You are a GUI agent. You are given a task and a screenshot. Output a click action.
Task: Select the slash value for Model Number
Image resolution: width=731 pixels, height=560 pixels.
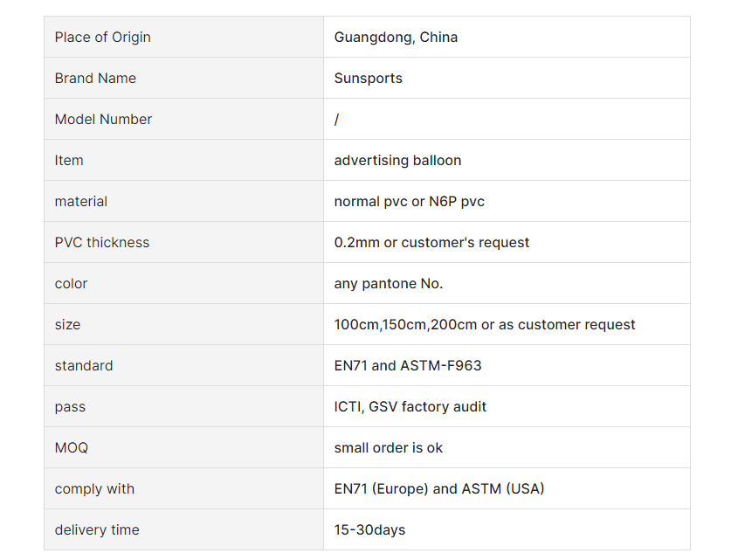(x=336, y=120)
